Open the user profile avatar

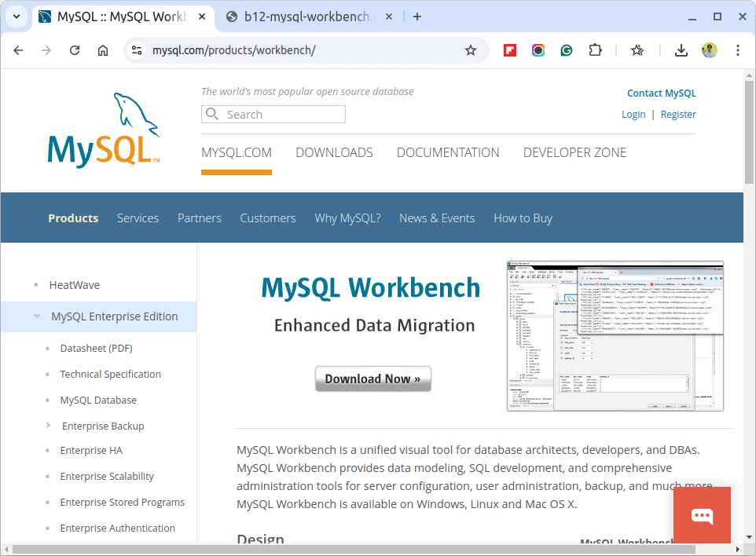709,50
